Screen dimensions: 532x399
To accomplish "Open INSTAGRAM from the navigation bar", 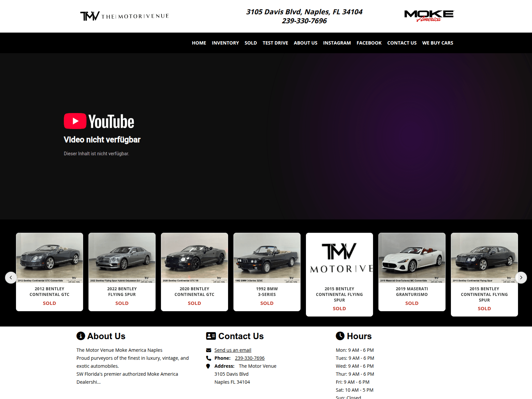I will (x=337, y=43).
